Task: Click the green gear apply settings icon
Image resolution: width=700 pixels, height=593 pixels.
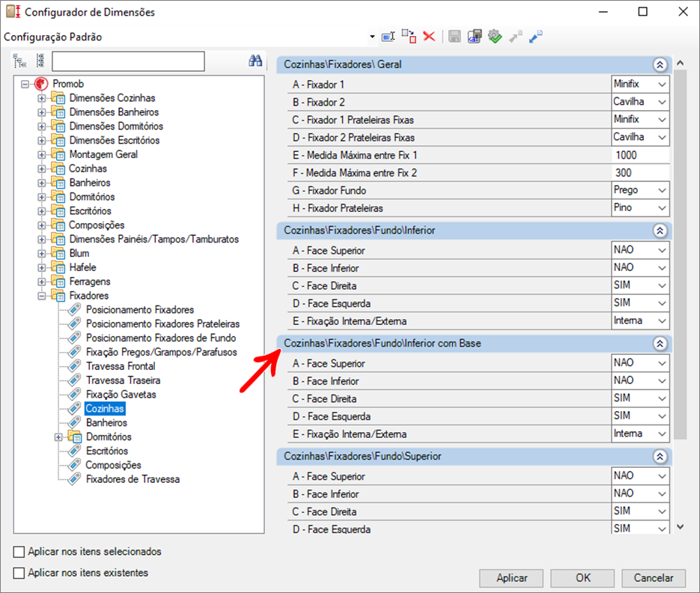Action: [x=495, y=36]
